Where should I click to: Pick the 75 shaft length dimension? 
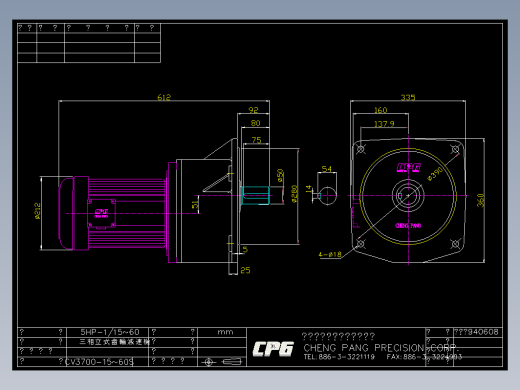[256, 140]
